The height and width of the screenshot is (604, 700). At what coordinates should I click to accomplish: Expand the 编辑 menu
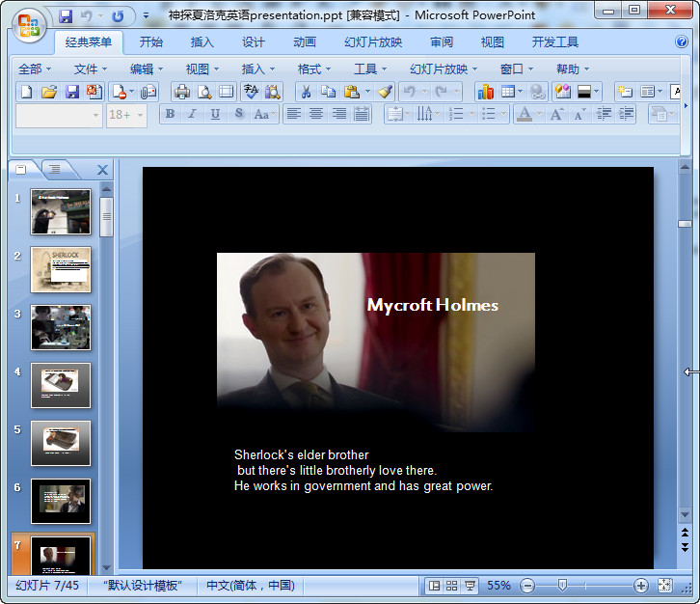[147, 69]
